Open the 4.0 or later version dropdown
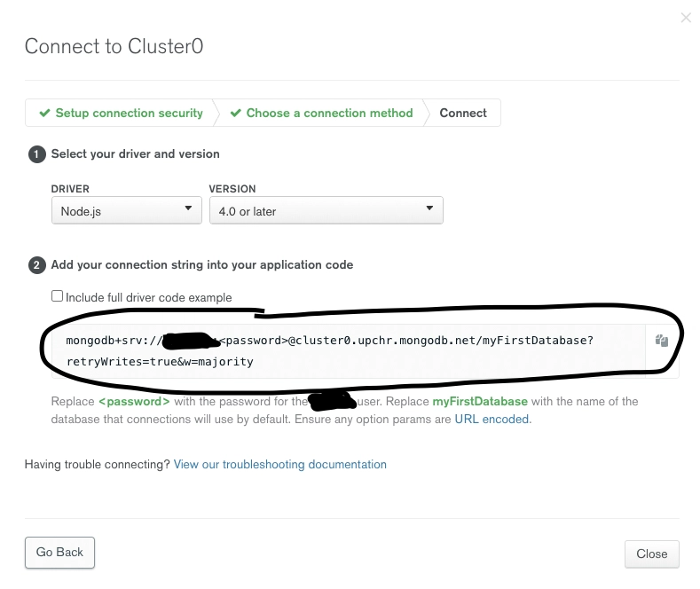This screenshot has height=589, width=700. pyautogui.click(x=326, y=210)
